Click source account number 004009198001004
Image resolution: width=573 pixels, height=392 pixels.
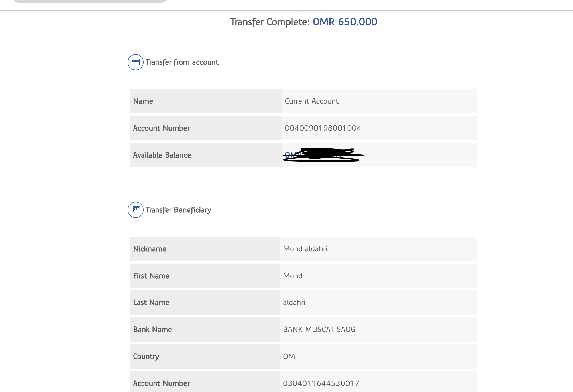coord(323,128)
